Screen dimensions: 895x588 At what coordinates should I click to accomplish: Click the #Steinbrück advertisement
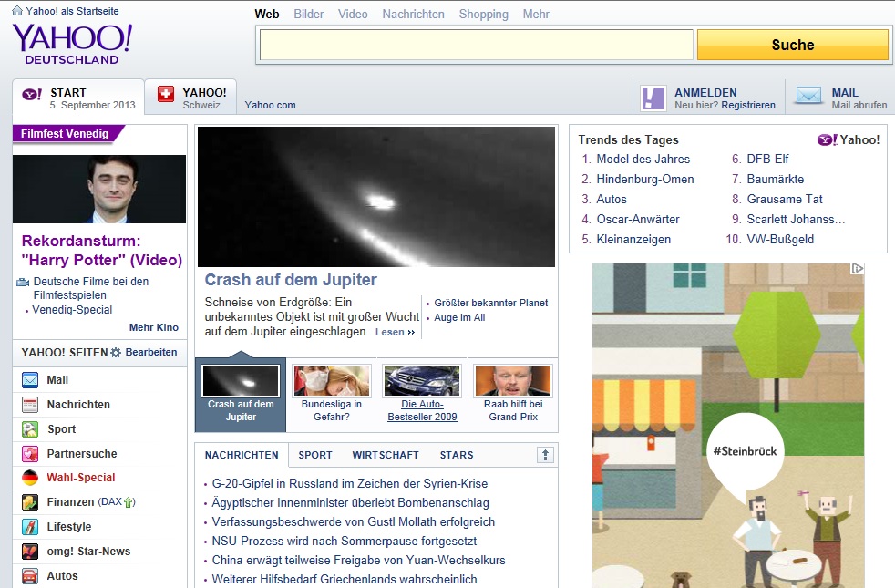tap(728, 425)
